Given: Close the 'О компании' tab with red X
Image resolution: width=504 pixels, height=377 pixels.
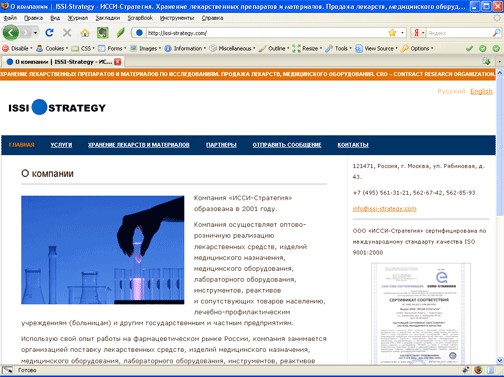Looking at the screenshot, I should coord(117,62).
